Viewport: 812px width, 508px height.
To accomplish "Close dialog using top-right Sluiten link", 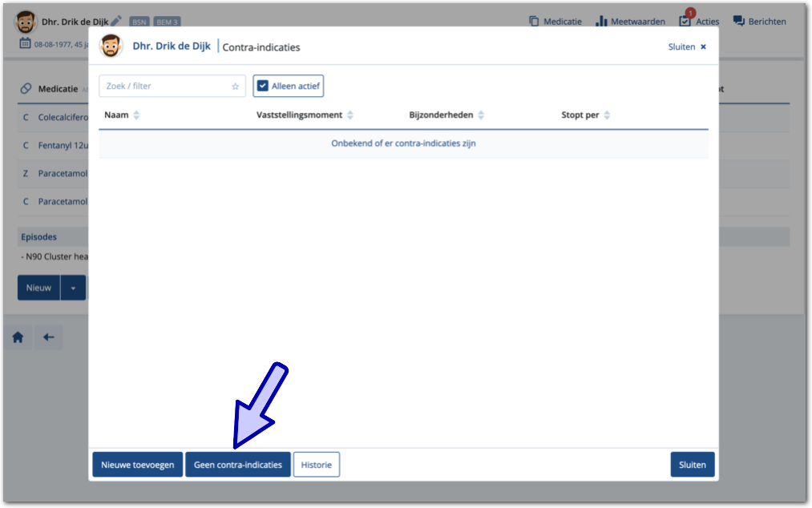I will [687, 47].
